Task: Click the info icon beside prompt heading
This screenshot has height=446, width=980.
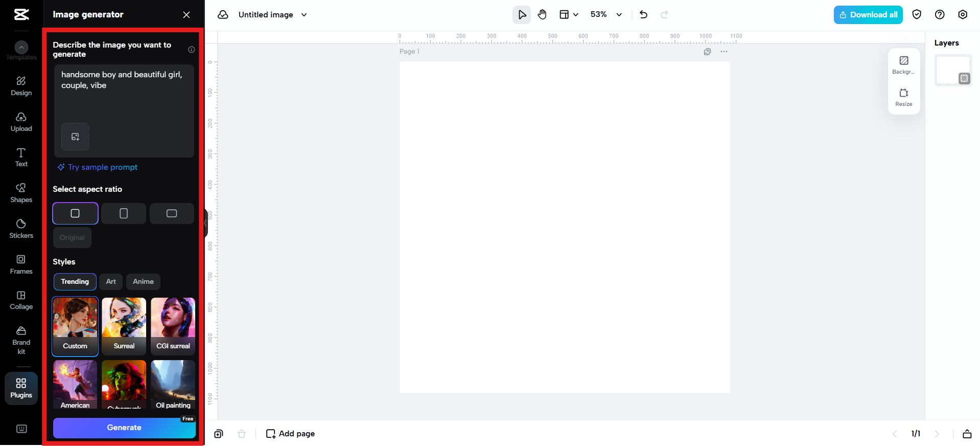Action: click(x=192, y=50)
